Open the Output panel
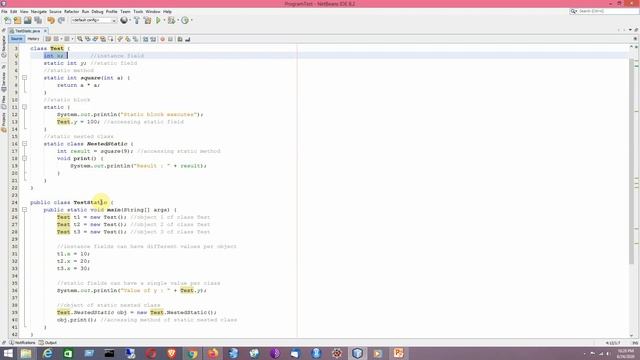 tap(48, 343)
